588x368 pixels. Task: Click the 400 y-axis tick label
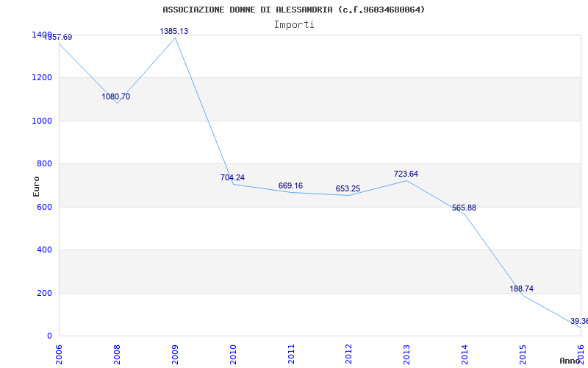(x=44, y=250)
